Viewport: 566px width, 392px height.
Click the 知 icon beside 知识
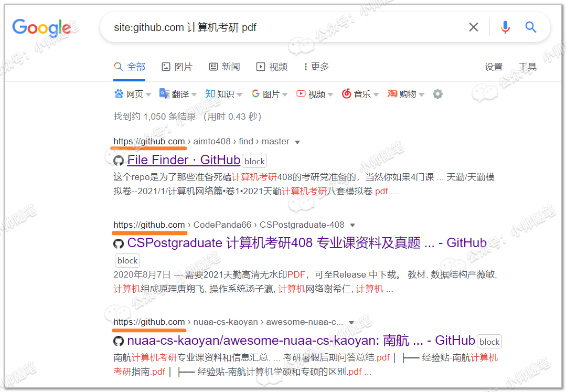point(210,93)
